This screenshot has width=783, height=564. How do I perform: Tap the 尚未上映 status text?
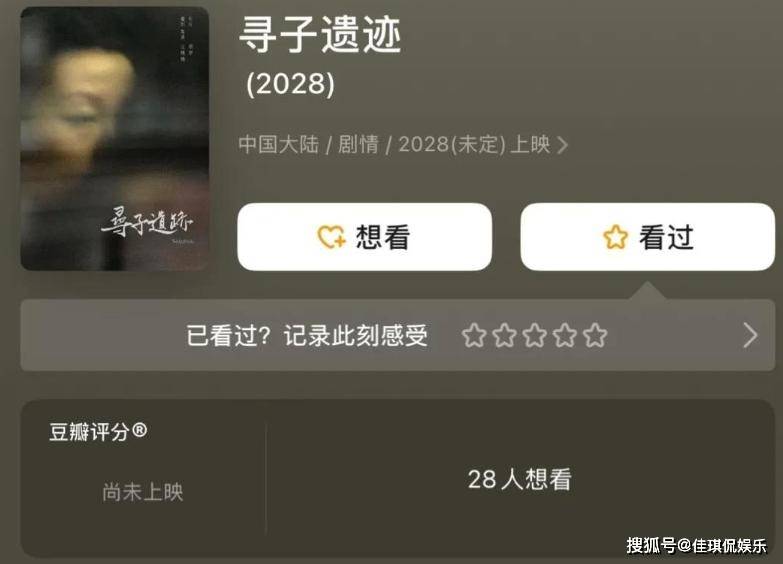(143, 492)
